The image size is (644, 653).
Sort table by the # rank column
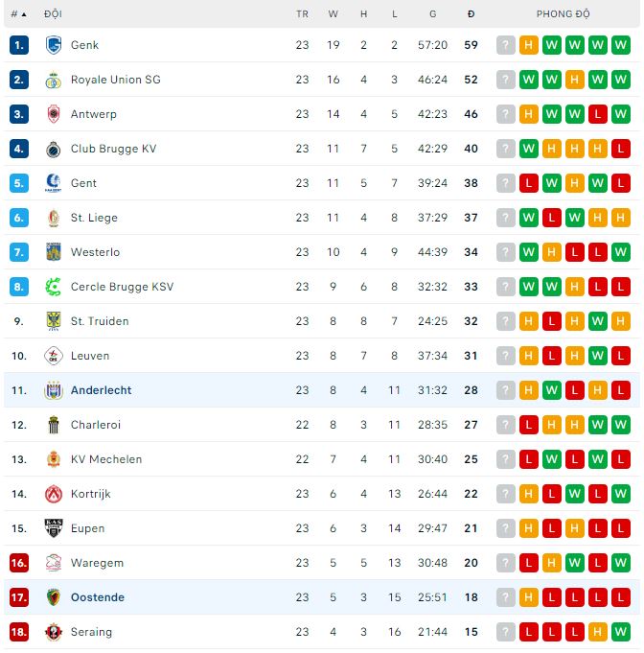(x=18, y=14)
